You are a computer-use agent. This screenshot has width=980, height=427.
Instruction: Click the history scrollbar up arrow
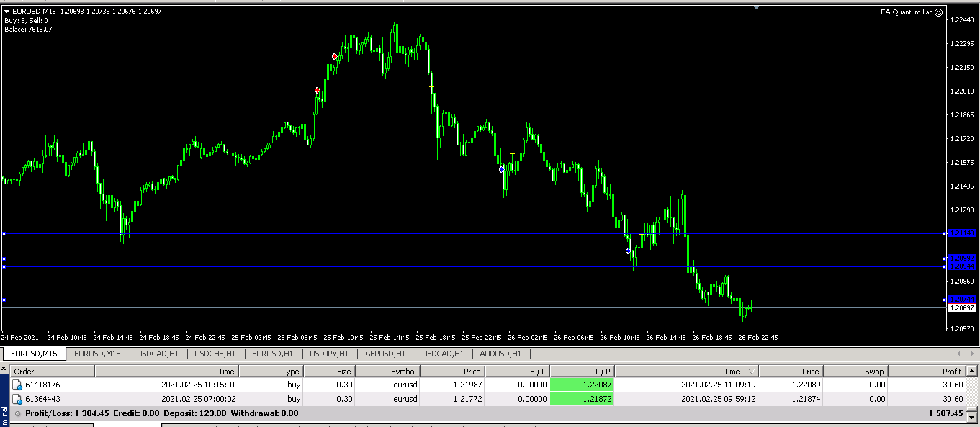coord(974,371)
